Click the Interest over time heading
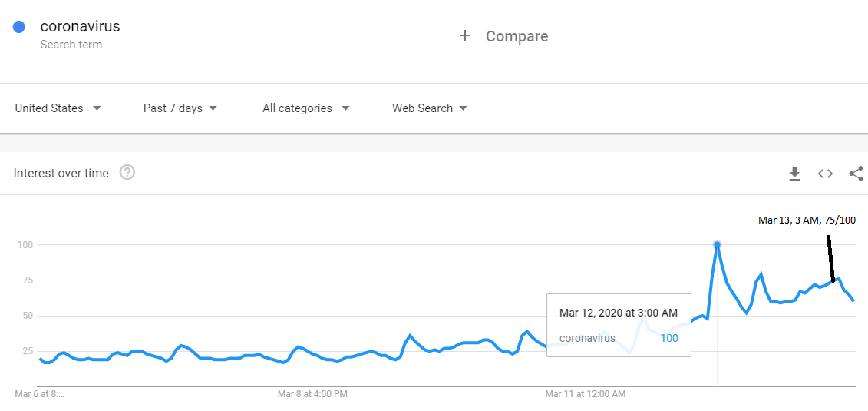868x411 pixels. pyautogui.click(x=61, y=174)
